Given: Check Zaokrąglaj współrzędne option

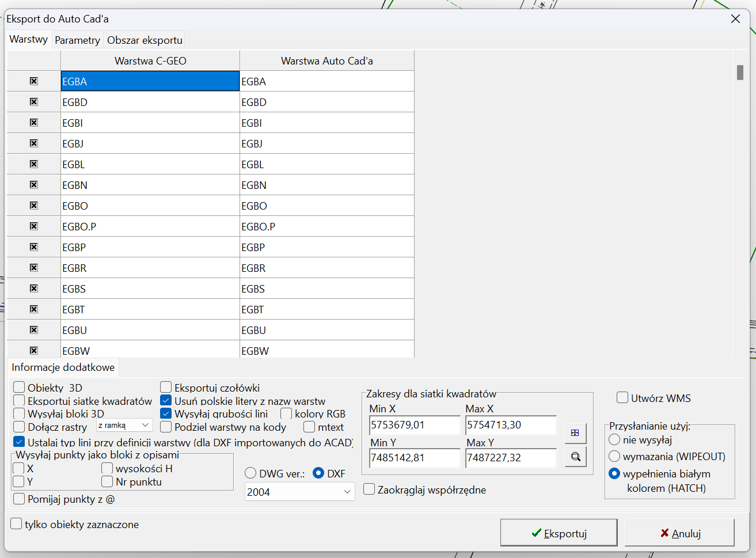Looking at the screenshot, I should point(369,489).
